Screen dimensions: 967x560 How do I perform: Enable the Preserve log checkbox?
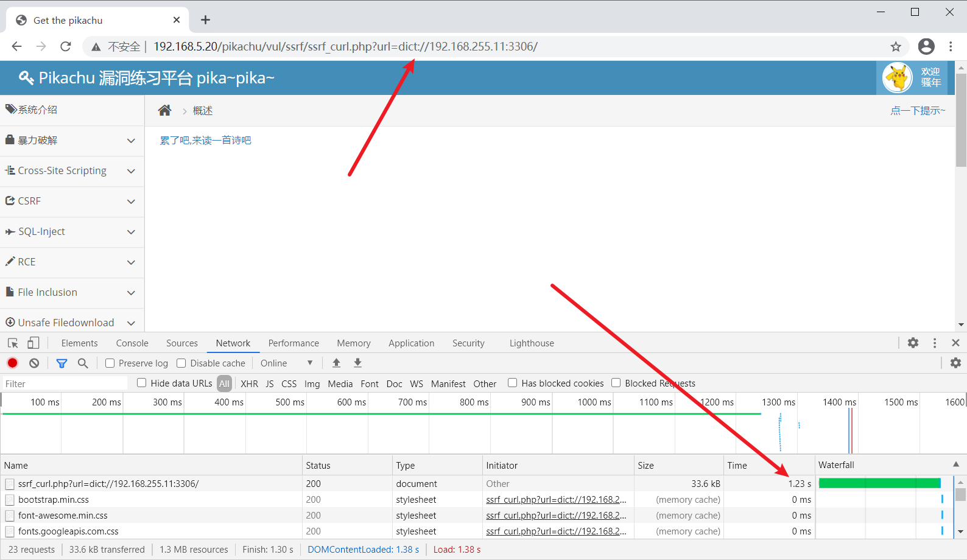(x=110, y=363)
